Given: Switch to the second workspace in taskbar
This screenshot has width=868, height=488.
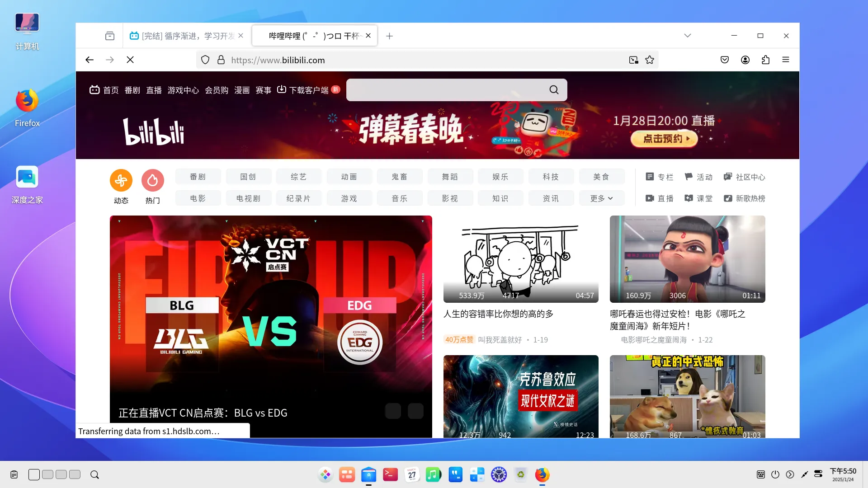Looking at the screenshot, I should (x=47, y=474).
